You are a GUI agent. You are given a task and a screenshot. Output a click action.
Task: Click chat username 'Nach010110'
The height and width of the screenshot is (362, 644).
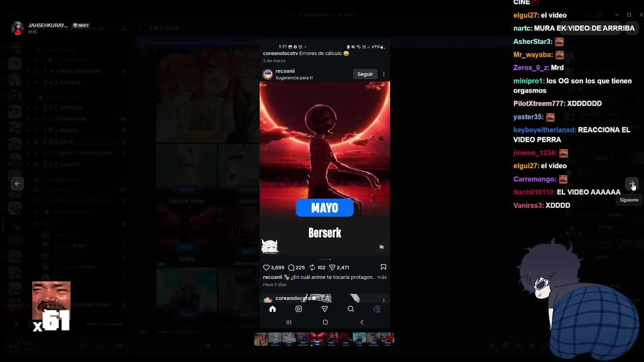pyautogui.click(x=534, y=192)
